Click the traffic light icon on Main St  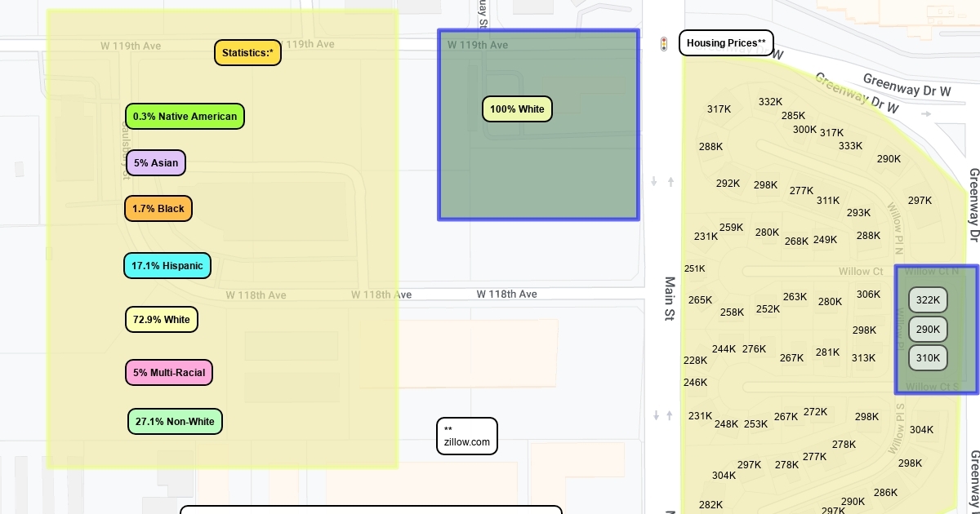point(664,44)
